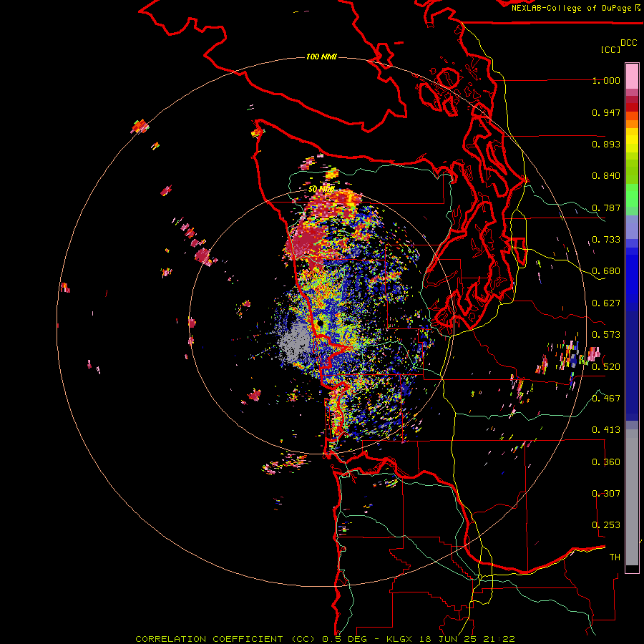This screenshot has height=644, width=644.
Task: Click the 0.307 scale value
Action: click(606, 494)
